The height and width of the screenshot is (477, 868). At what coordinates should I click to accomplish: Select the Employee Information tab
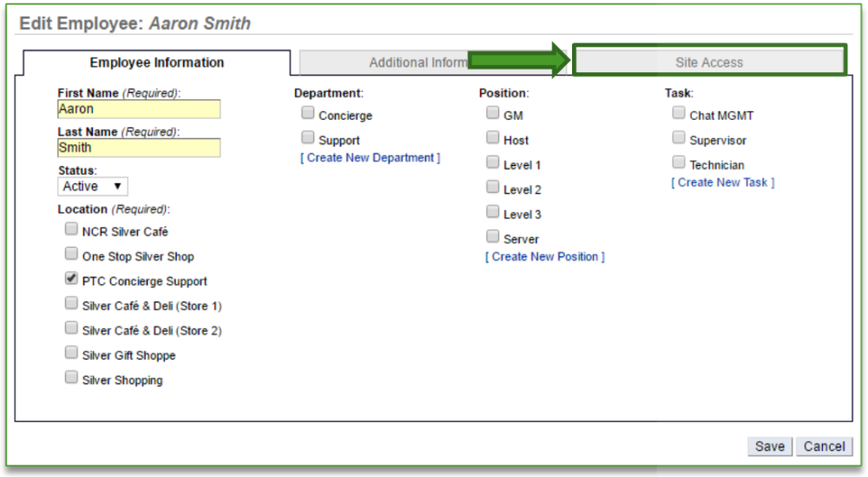(x=157, y=63)
